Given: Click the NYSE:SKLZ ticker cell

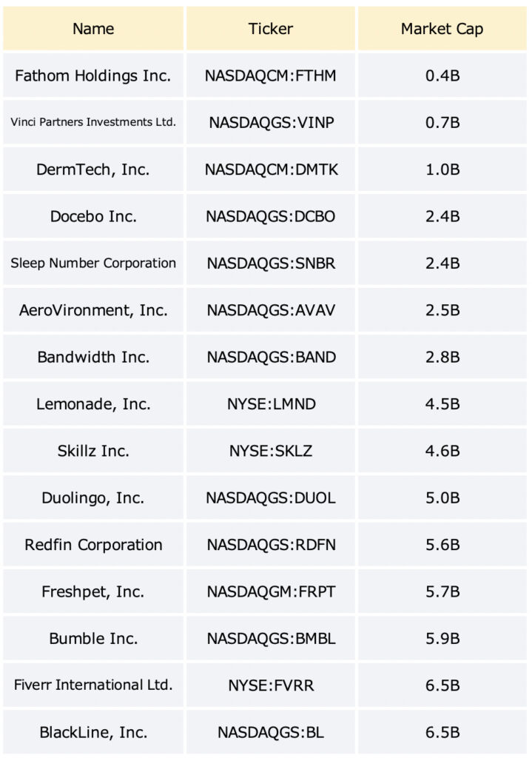Looking at the screenshot, I should pos(271,451).
